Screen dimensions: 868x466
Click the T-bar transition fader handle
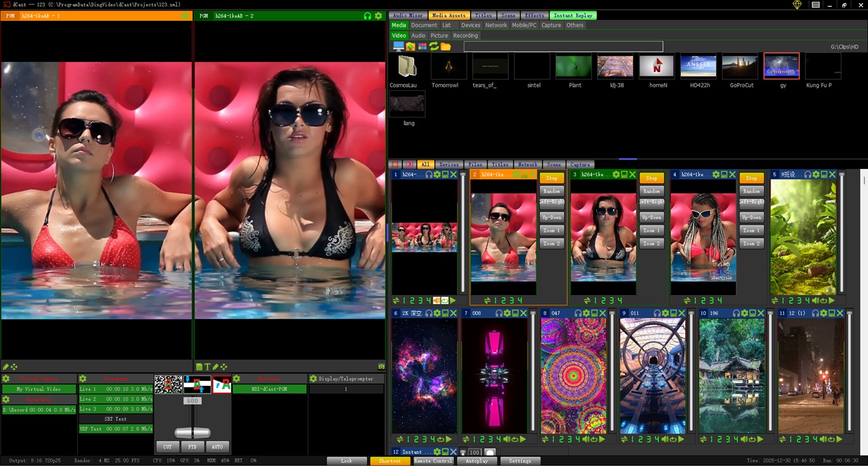[192, 432]
